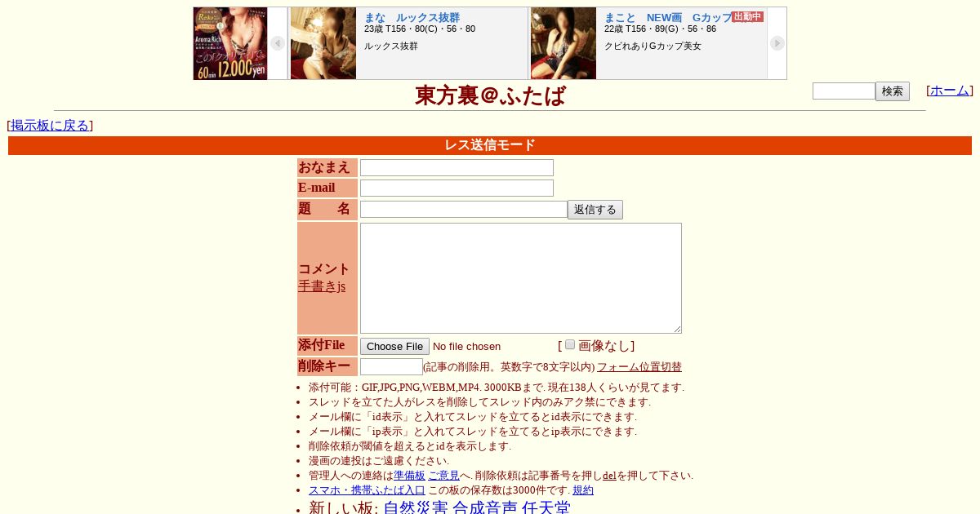Focus the E-mail field
The height and width of the screenshot is (514, 980).
pos(457,188)
